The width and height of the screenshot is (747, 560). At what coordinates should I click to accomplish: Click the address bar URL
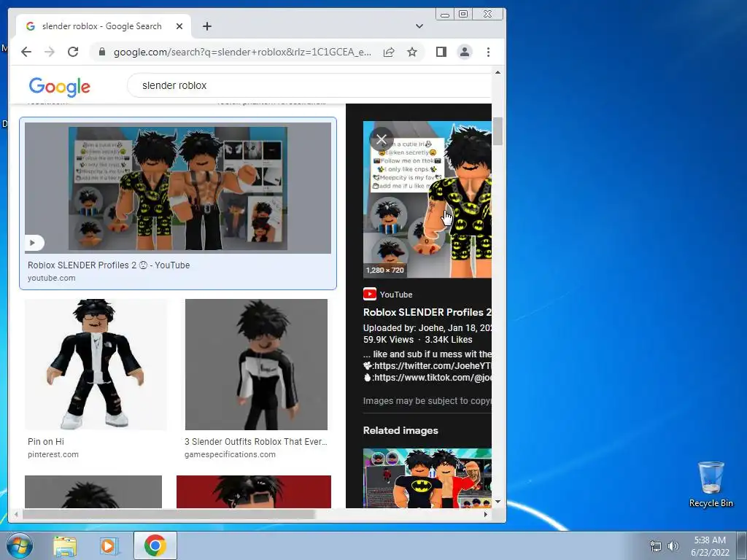(x=242, y=52)
